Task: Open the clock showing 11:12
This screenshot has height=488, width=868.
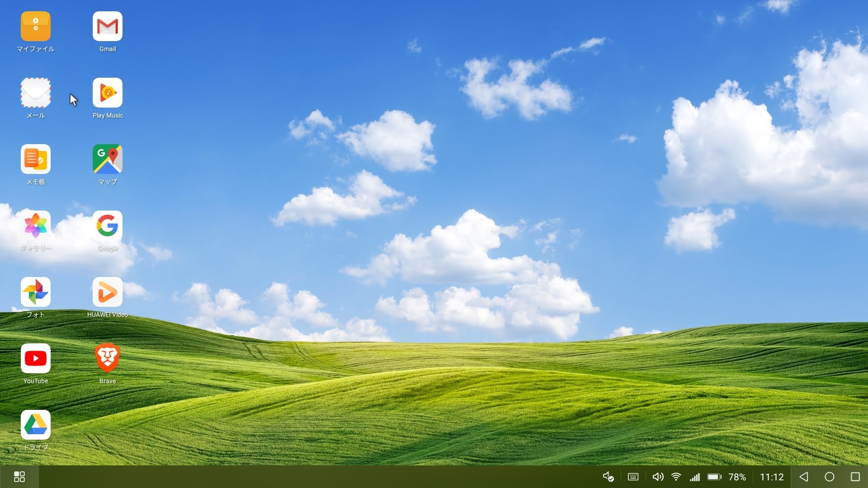Action: point(771,477)
